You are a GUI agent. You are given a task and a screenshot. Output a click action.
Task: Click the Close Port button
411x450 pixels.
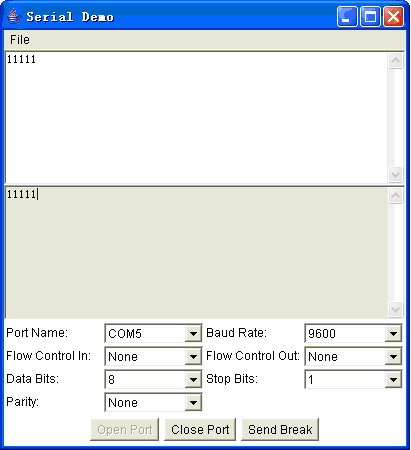200,429
